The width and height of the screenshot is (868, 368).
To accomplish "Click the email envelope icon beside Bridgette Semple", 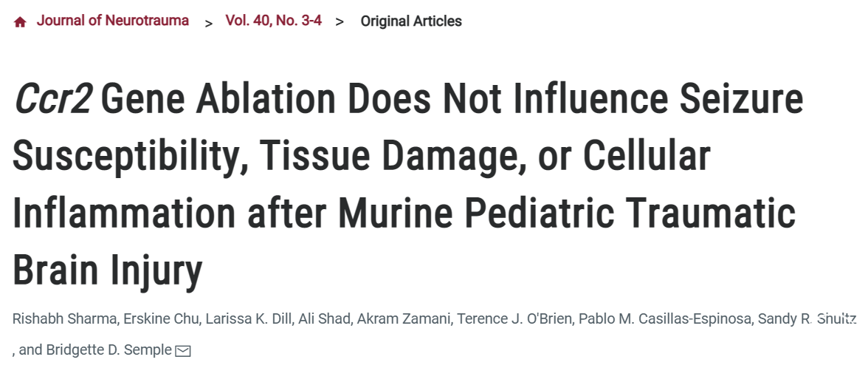I will point(182,351).
